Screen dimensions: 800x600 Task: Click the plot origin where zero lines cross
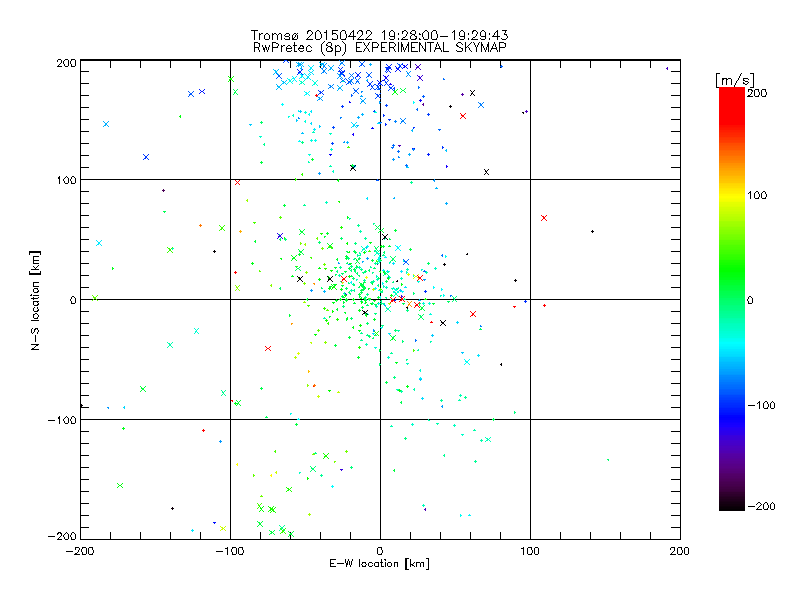click(380, 299)
